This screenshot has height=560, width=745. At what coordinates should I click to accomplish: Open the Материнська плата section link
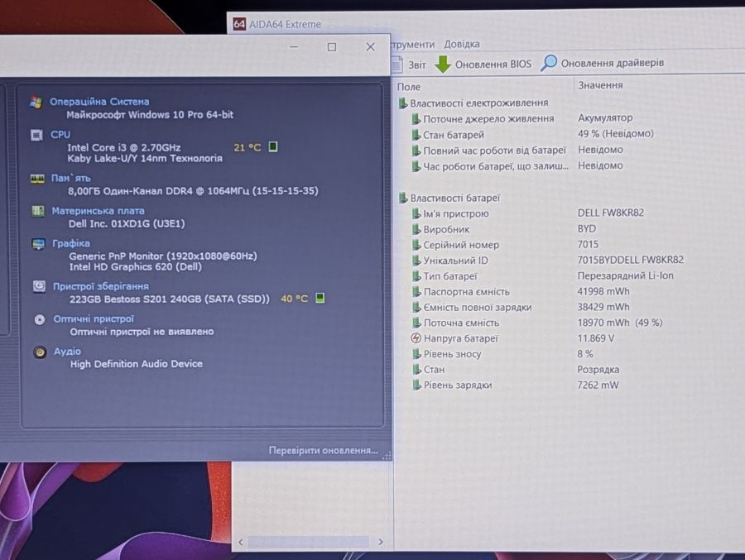[x=98, y=211]
